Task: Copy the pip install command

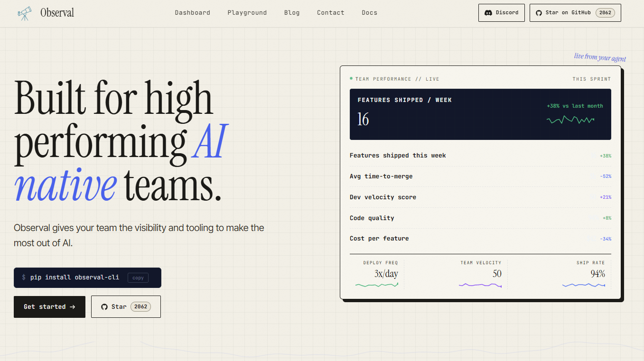Action: pos(138,278)
